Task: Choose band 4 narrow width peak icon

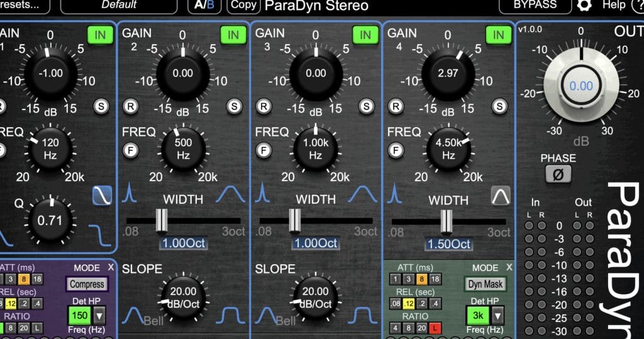Action: click(x=394, y=193)
